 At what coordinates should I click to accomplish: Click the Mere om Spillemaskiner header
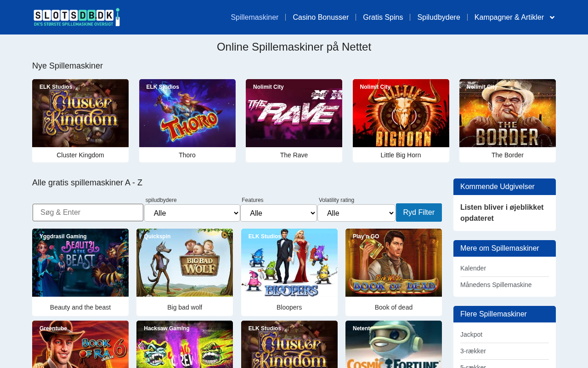pos(504,248)
